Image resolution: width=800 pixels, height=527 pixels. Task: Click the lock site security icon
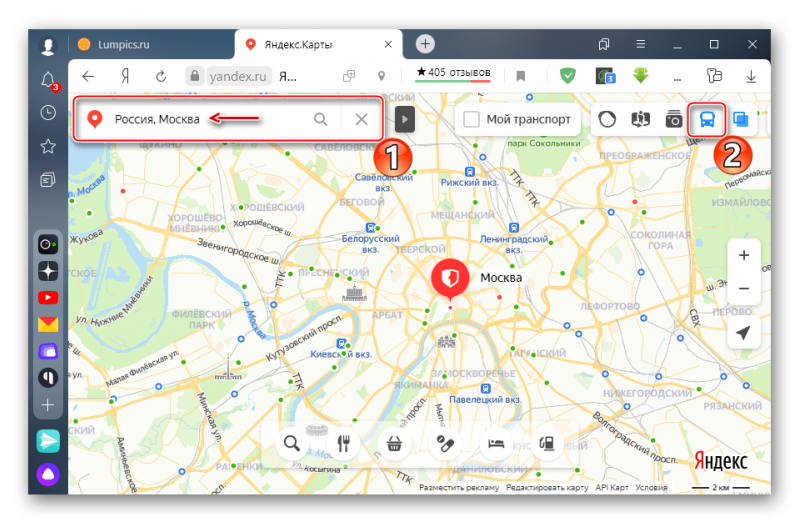194,77
